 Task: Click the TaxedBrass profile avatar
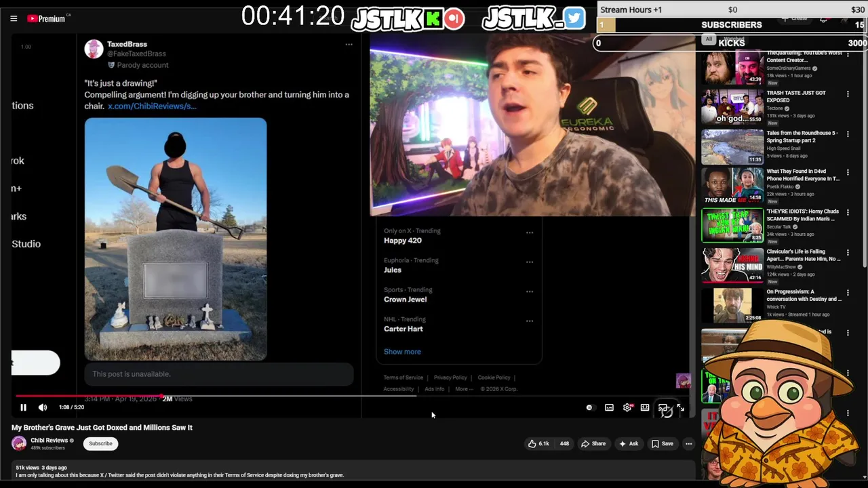click(x=94, y=49)
